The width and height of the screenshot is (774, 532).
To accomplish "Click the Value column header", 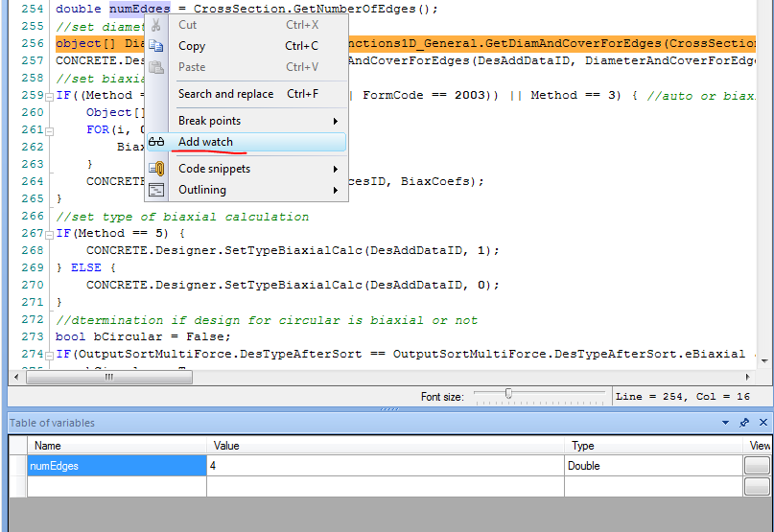I will tap(386, 446).
